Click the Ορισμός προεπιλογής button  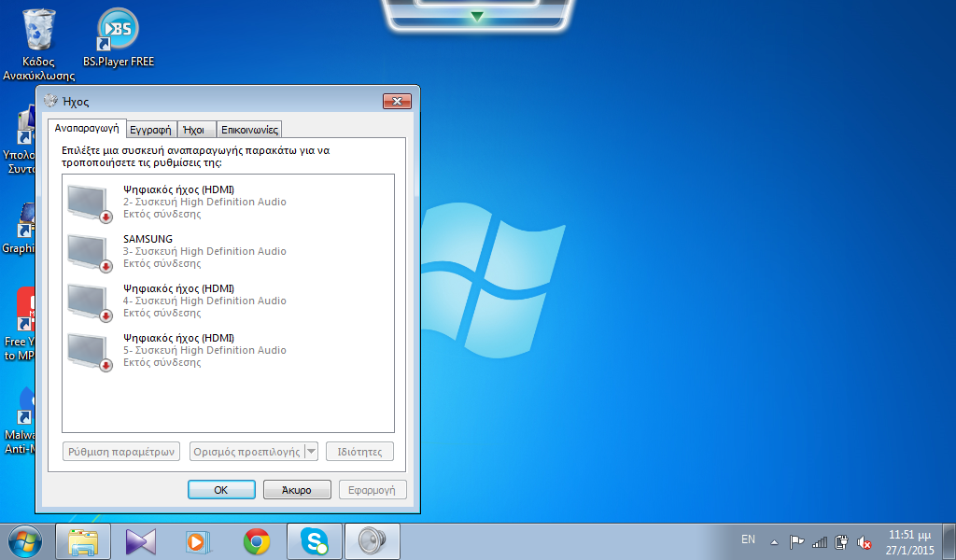(246, 452)
